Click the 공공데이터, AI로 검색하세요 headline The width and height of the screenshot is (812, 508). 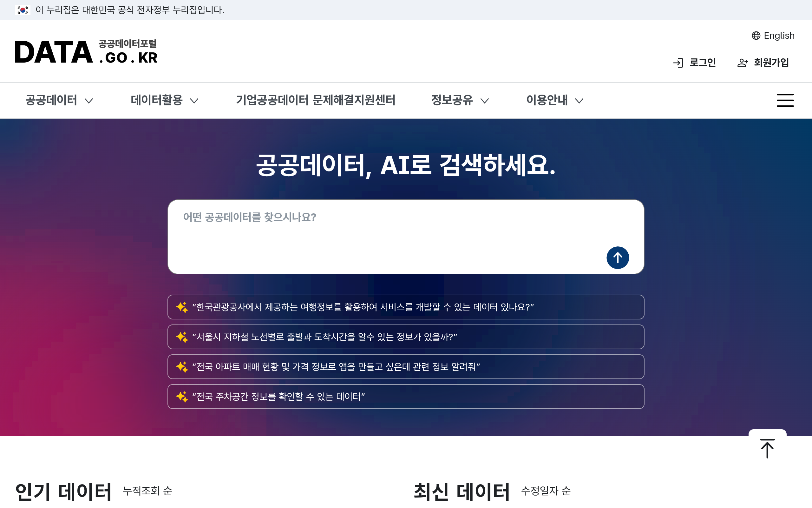[406, 166]
